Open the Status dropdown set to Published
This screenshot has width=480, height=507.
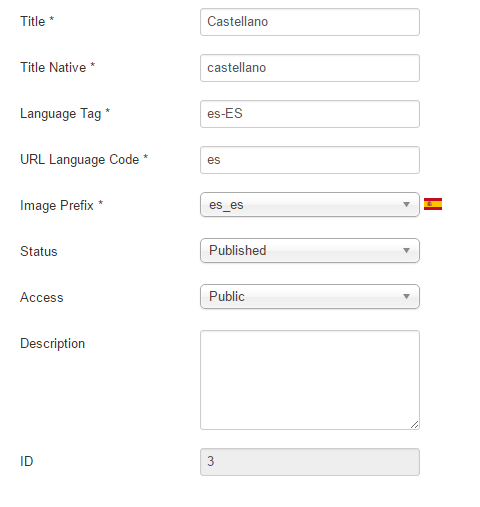(x=310, y=250)
